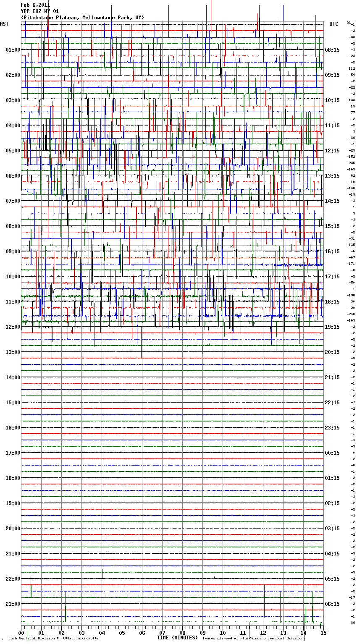Select the 01:00 MST time label

click(13, 50)
